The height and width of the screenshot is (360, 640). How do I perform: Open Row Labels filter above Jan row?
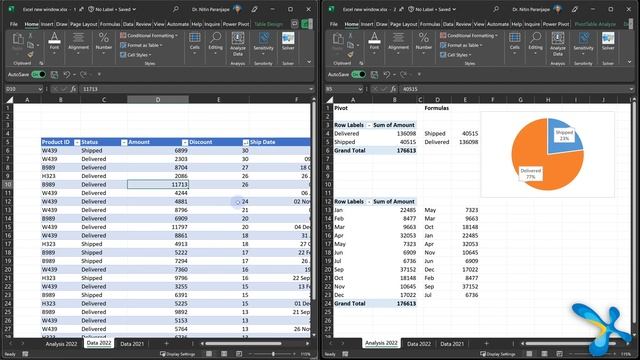pos(369,202)
